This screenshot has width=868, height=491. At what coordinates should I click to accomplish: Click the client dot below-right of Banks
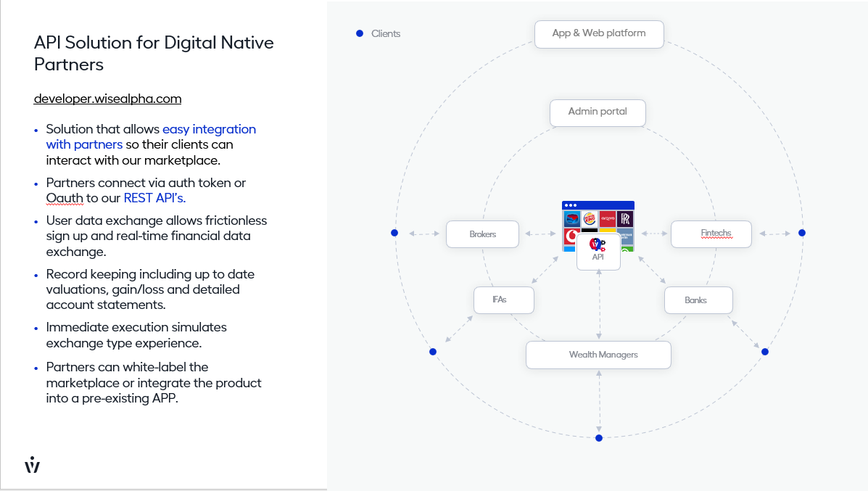[765, 352]
